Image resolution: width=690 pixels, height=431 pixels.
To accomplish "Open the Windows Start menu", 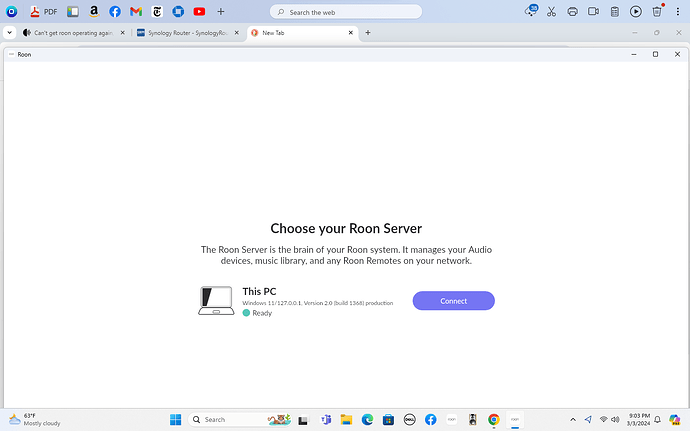I will [176, 420].
